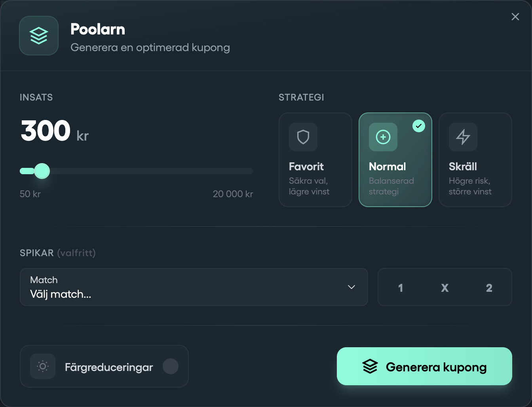This screenshot has width=532, height=407.
Task: Expand match list via chevron arrow
Action: tap(351, 287)
